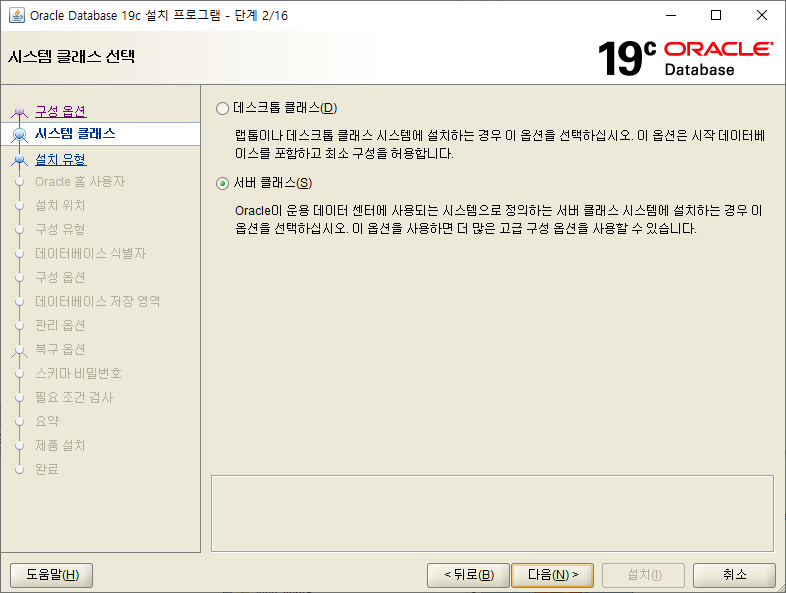Click the 필요 조건 검사 step

tap(74, 398)
